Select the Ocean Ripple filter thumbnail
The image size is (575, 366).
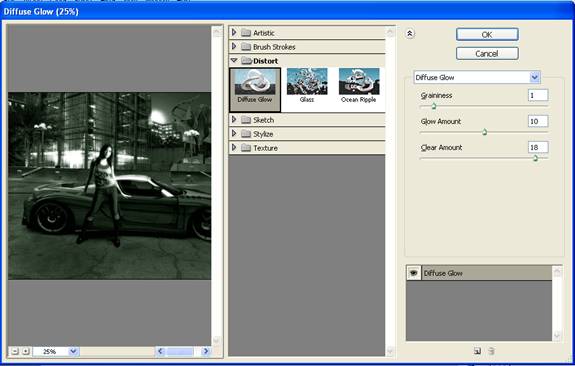pyautogui.click(x=359, y=85)
